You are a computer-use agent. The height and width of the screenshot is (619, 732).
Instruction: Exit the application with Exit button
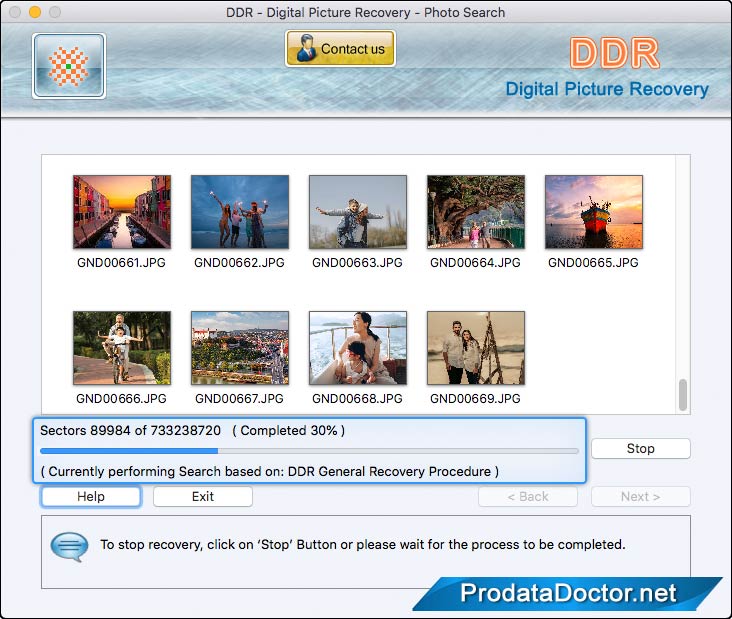[x=203, y=497]
